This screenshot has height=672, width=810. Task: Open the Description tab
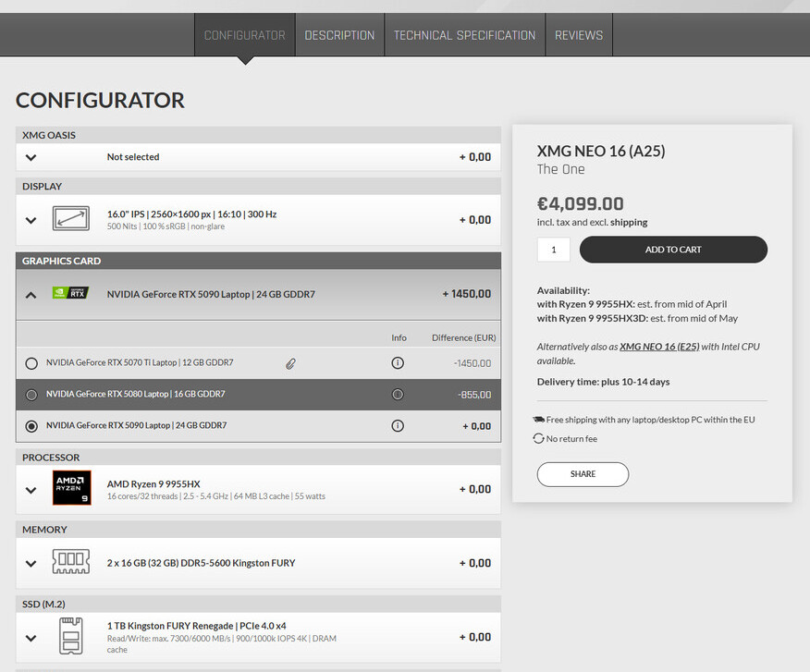click(x=339, y=35)
